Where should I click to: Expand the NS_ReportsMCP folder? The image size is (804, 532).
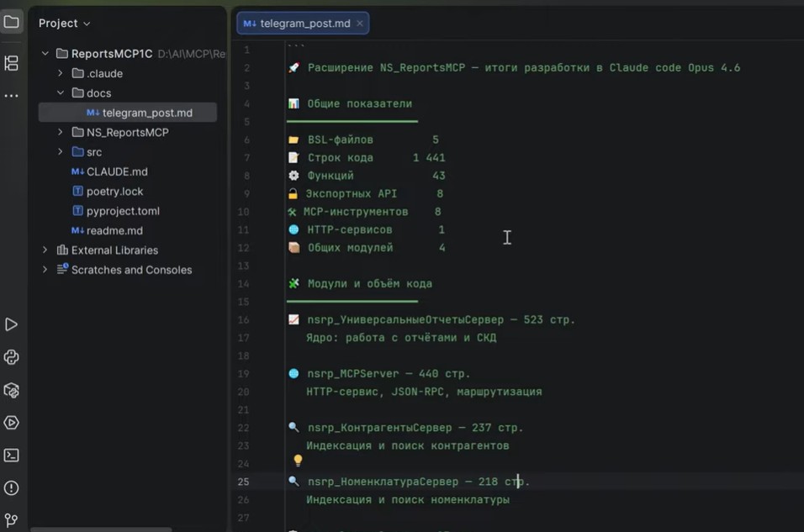point(61,133)
